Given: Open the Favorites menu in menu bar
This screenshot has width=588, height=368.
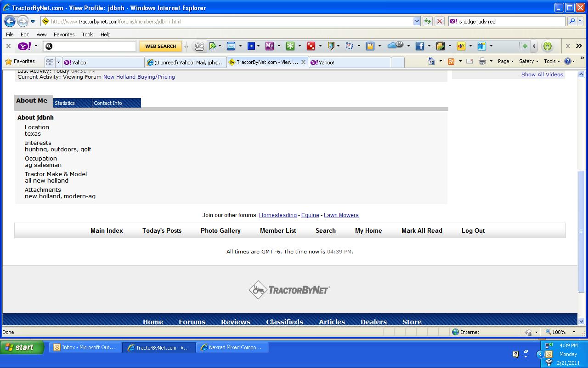Looking at the screenshot, I should (x=64, y=34).
